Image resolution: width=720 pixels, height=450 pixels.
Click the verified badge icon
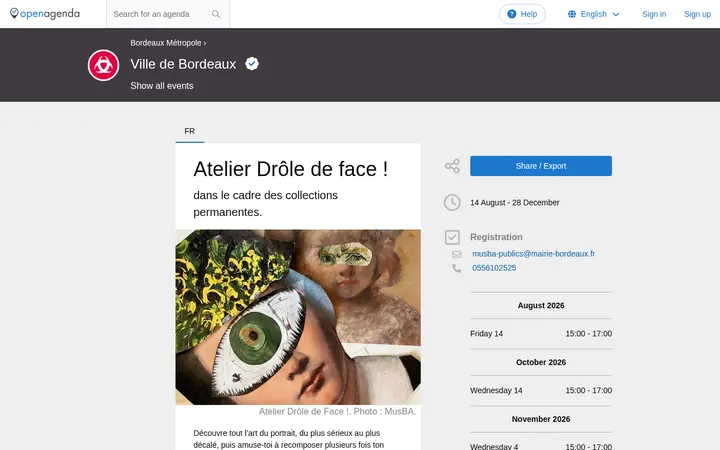pyautogui.click(x=252, y=63)
